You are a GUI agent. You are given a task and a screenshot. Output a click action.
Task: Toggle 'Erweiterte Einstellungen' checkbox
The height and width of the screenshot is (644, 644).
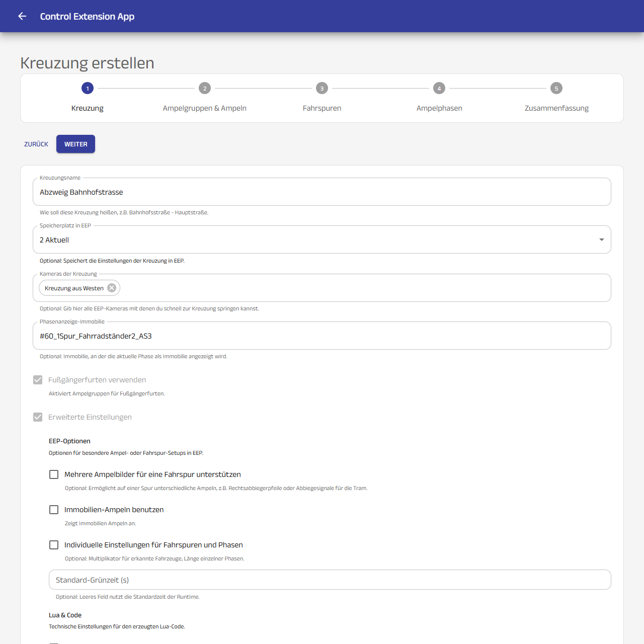tap(38, 417)
